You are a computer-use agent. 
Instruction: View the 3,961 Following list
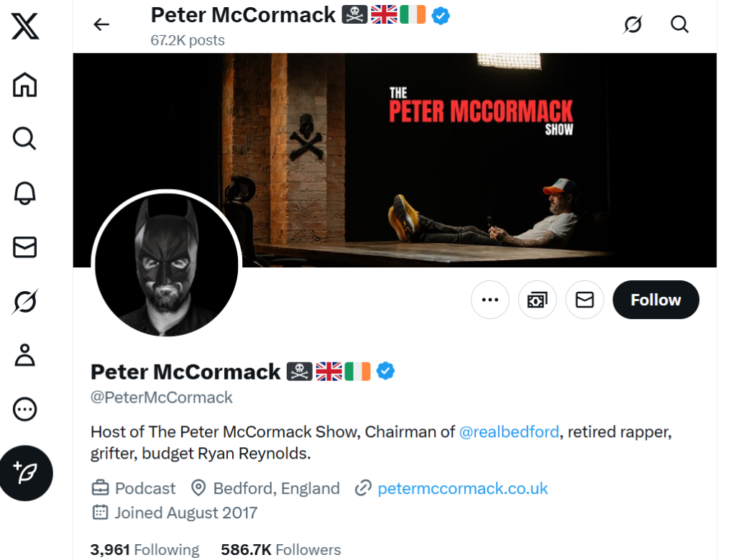[144, 550]
